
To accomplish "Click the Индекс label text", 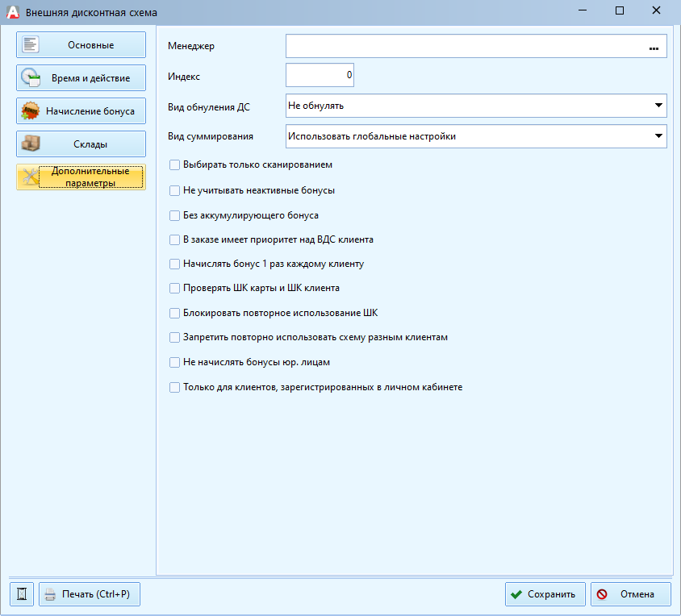I will [x=184, y=77].
